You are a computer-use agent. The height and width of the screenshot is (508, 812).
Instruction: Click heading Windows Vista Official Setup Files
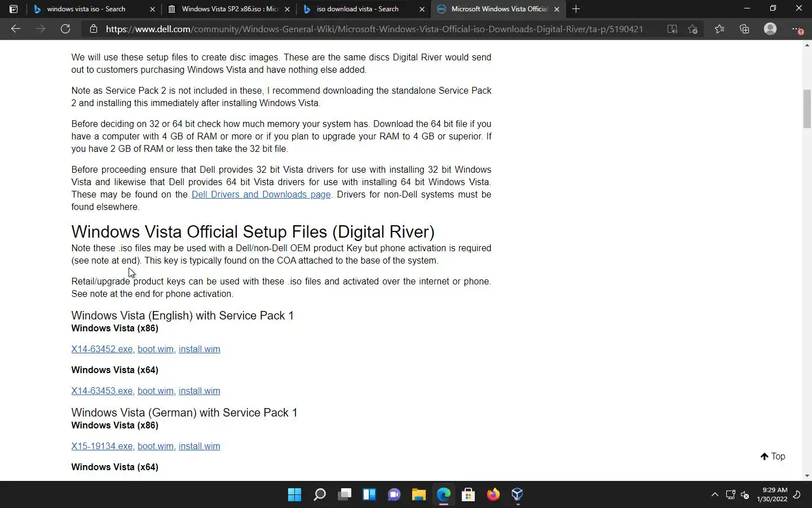coord(253,232)
